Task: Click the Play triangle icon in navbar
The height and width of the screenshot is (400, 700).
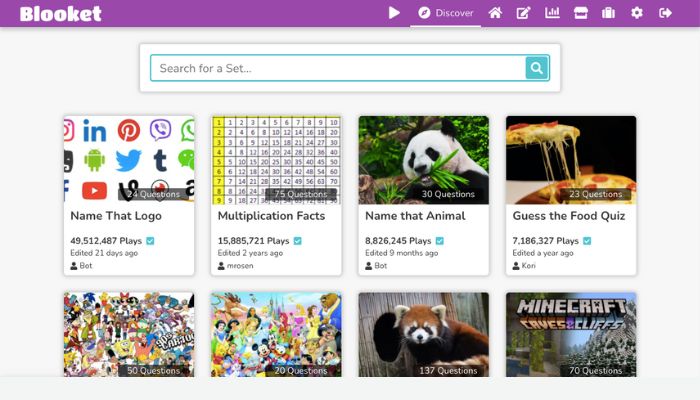Action: point(394,12)
